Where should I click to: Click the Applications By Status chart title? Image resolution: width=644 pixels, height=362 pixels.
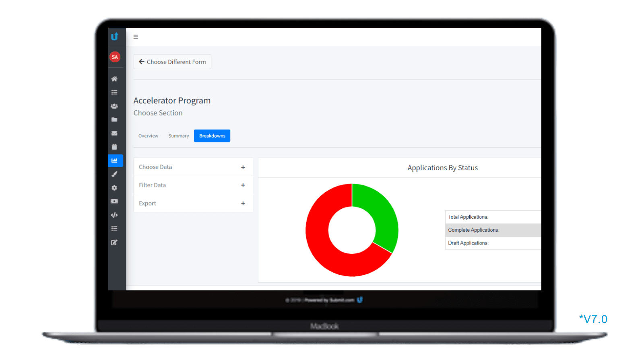[x=442, y=168]
